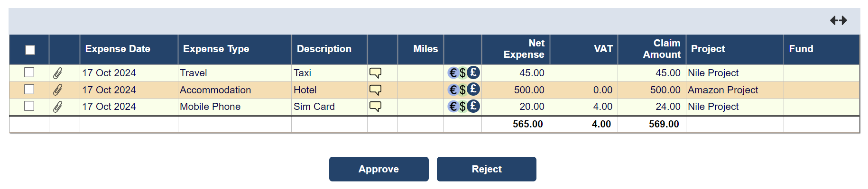Select the Accommodation expense row checkbox

[29, 89]
